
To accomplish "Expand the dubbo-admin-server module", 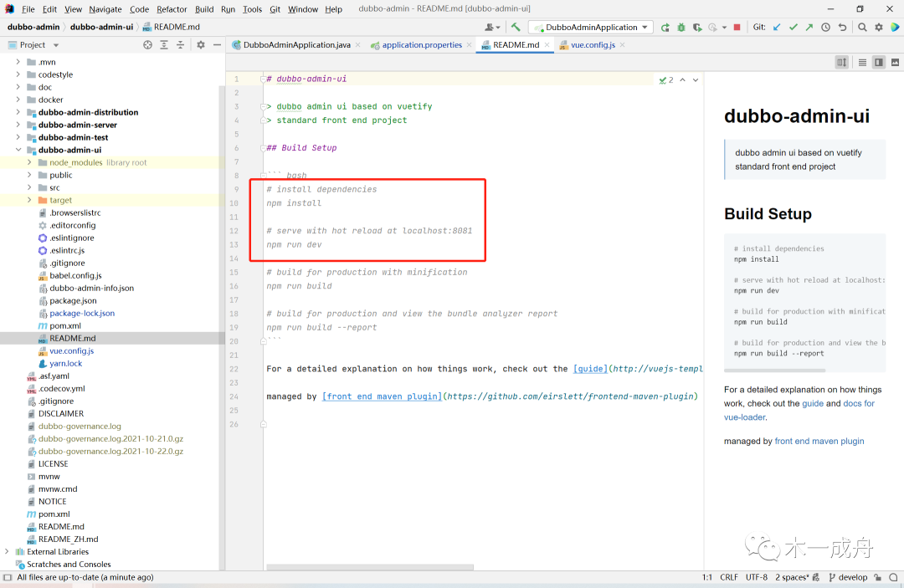I will [x=18, y=125].
